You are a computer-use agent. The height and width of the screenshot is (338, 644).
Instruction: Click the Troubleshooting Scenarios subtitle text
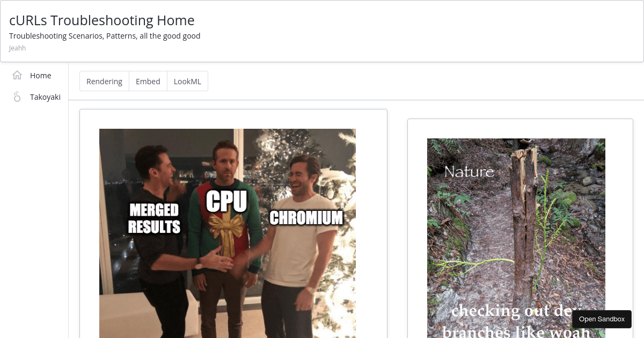point(105,36)
